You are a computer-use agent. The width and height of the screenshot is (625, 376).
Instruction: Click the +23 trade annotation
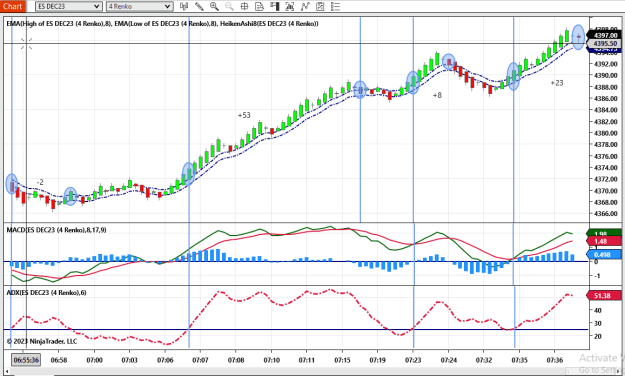coord(557,83)
